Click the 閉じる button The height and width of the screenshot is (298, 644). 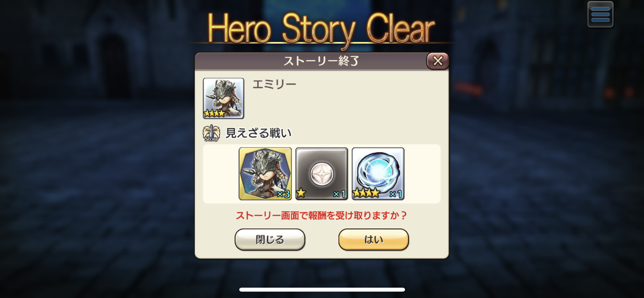pos(270,240)
